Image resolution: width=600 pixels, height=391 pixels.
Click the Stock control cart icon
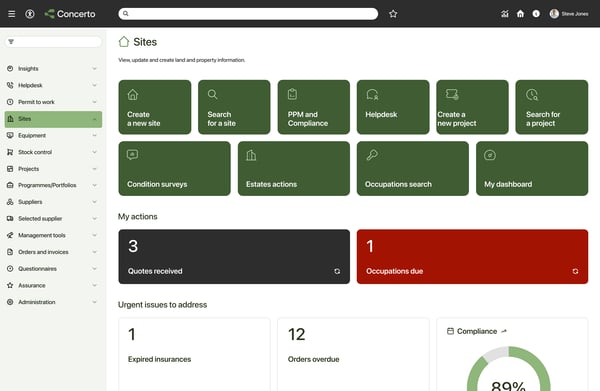tap(10, 152)
